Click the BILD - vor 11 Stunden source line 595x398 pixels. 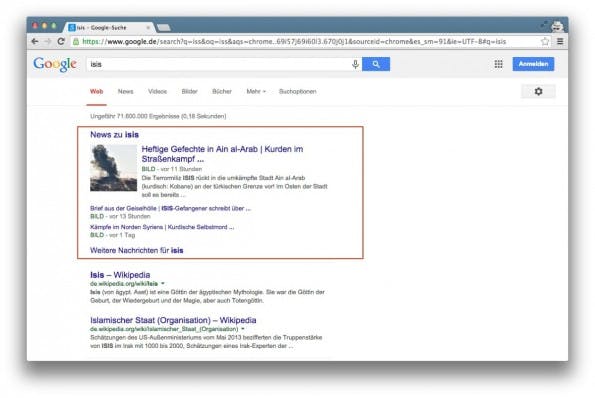coord(172,169)
